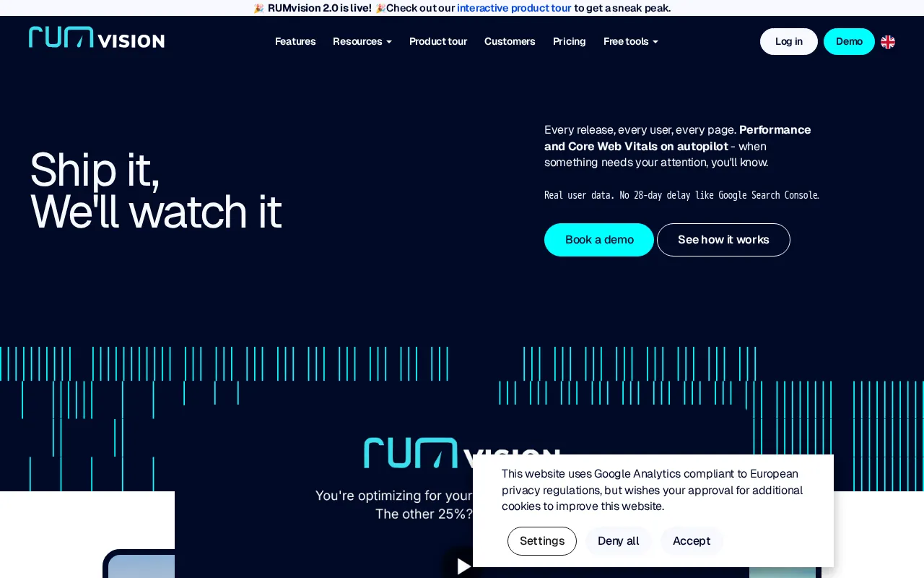Click the 'Ship it, We'll watch it' headline
This screenshot has width=924, height=578.
(155, 191)
